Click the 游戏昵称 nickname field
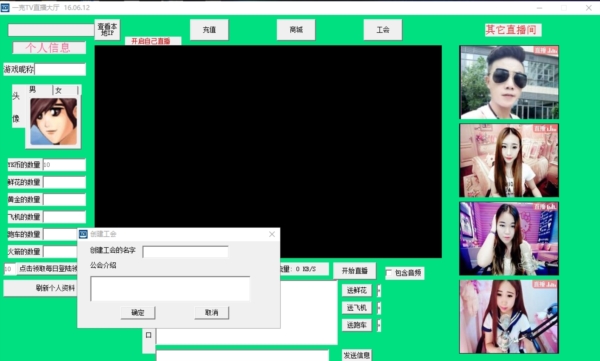This screenshot has width=600, height=361. point(60,69)
